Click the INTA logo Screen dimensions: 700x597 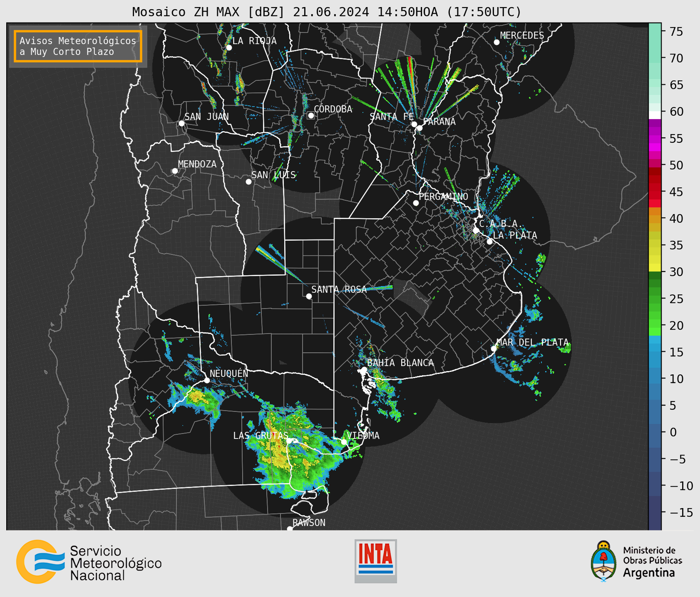click(376, 561)
